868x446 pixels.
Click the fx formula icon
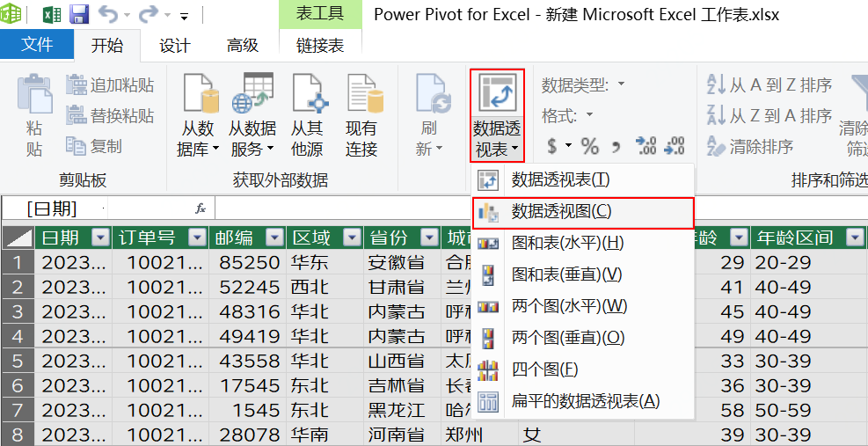click(200, 208)
